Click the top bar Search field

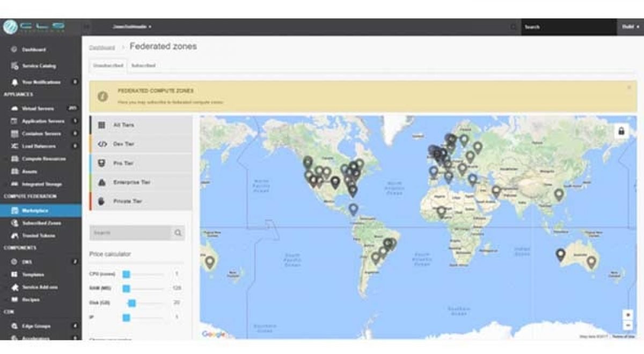tap(568, 27)
